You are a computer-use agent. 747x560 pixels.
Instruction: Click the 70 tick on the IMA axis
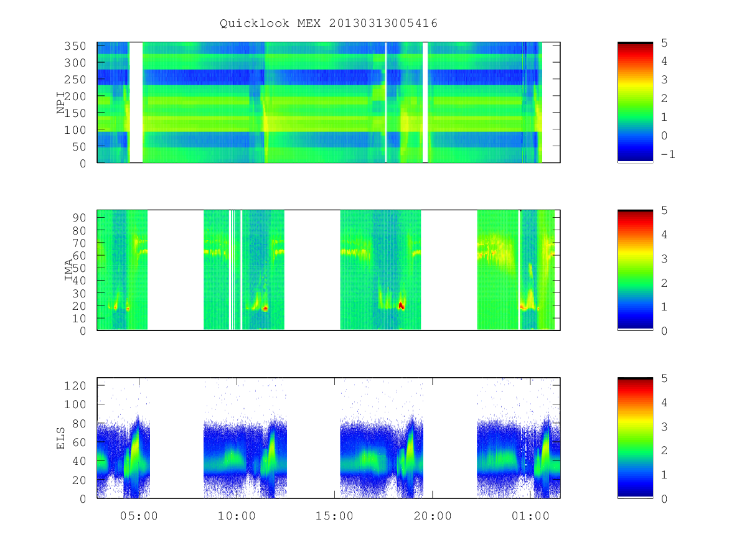[x=79, y=243]
